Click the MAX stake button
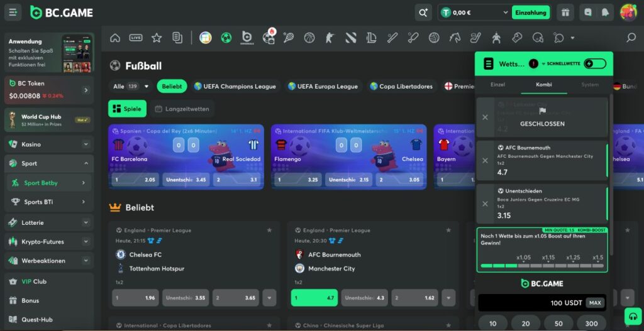 [x=595, y=303]
